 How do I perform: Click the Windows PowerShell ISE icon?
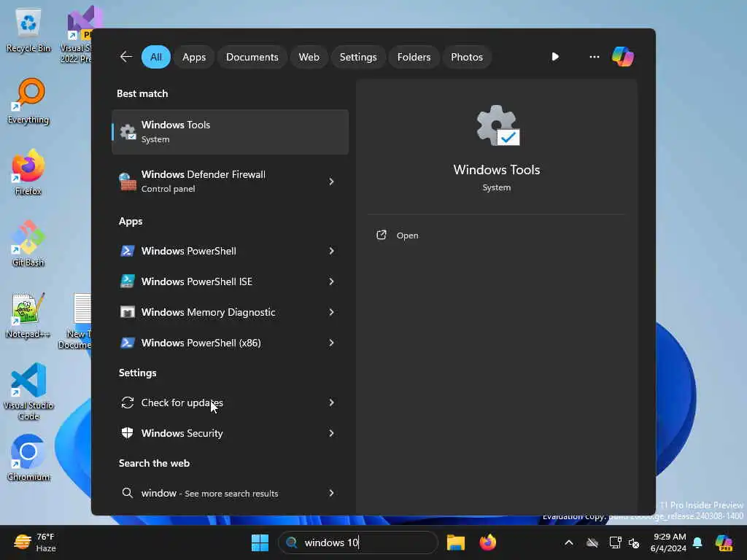coord(127,281)
